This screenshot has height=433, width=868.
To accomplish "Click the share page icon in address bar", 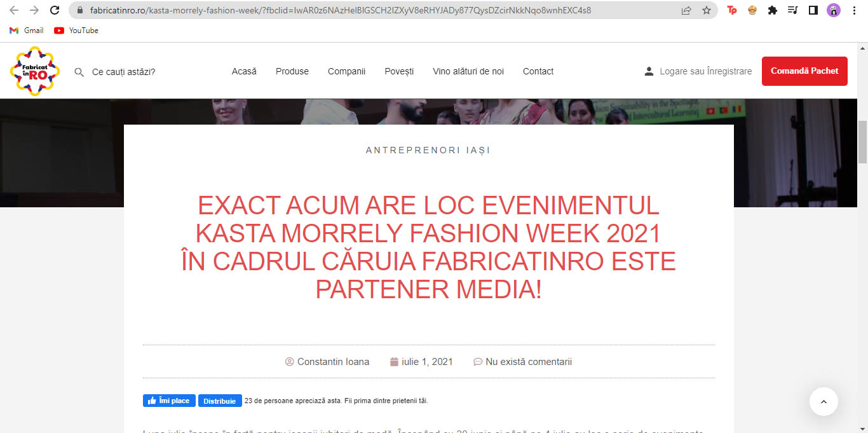I will coord(686,10).
